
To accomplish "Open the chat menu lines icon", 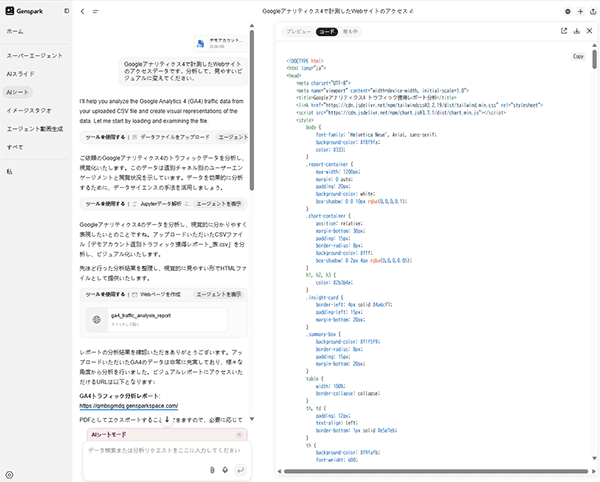I will click(x=95, y=11).
